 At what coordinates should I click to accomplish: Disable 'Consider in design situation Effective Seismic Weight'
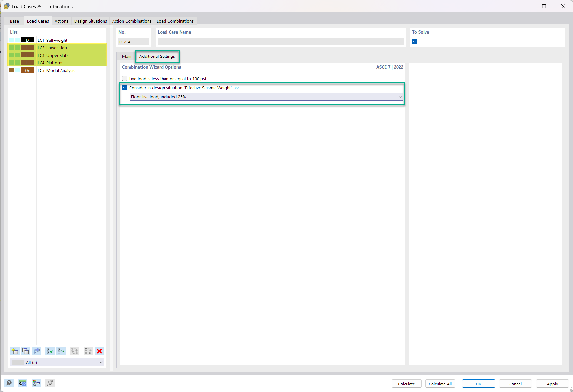click(125, 87)
